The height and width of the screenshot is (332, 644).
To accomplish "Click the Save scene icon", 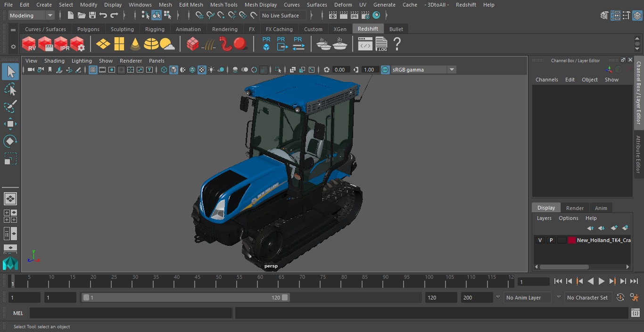I will [x=92, y=16].
